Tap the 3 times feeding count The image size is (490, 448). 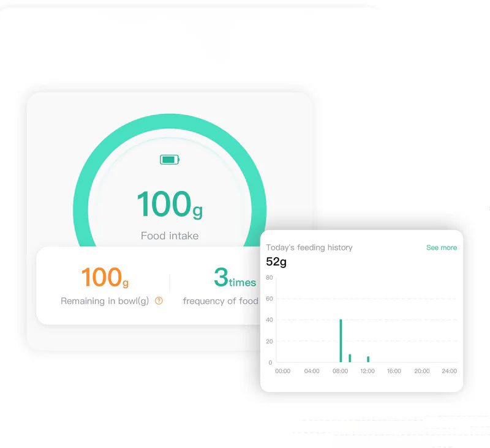(x=235, y=277)
